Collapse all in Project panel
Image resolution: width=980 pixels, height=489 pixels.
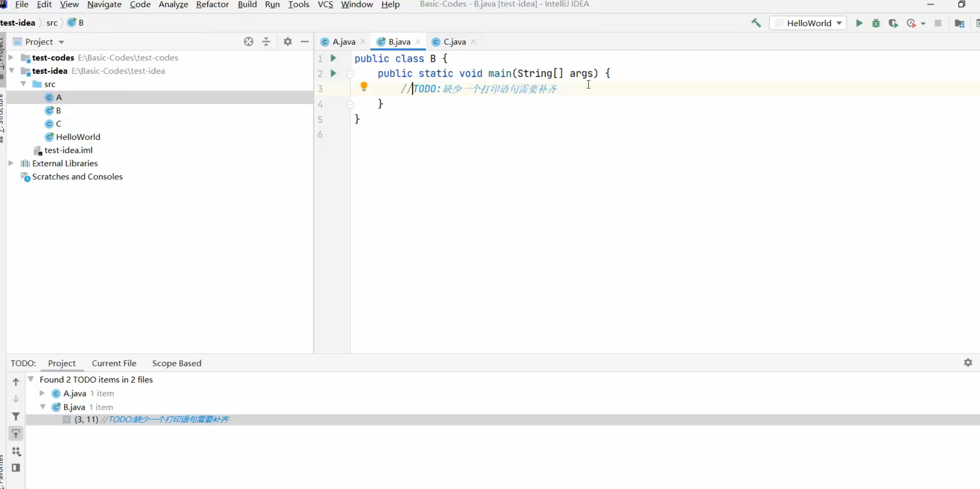(266, 42)
